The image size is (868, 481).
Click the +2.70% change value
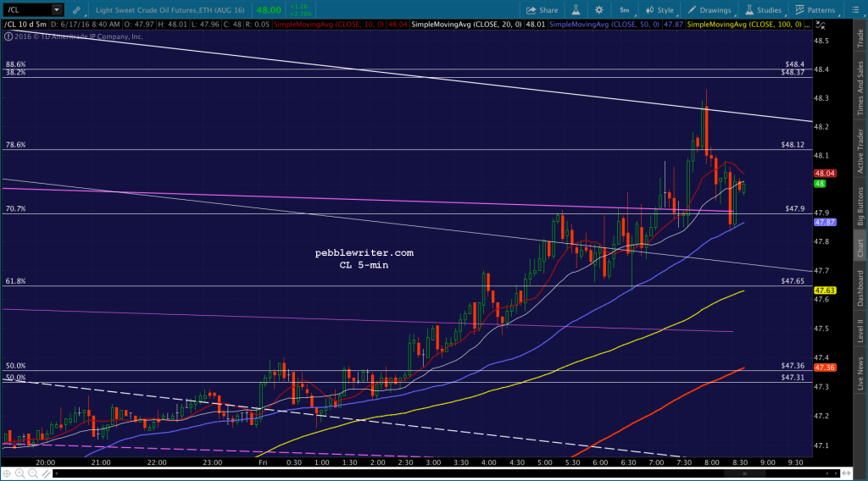coord(301,14)
